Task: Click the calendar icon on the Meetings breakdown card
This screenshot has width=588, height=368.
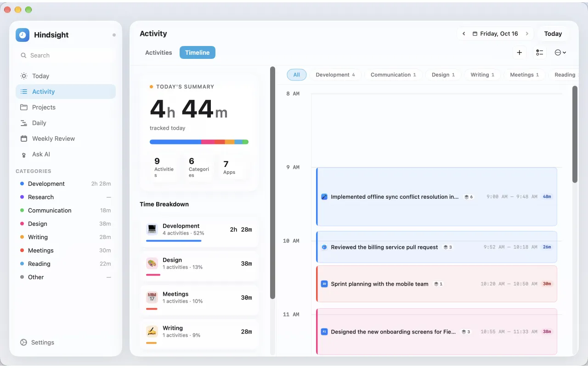Action: [x=152, y=297]
